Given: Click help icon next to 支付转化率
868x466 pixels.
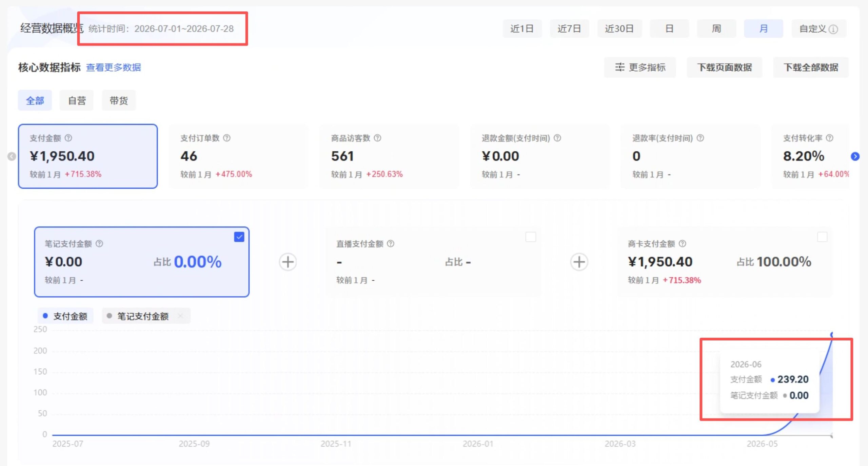Looking at the screenshot, I should click(x=829, y=138).
